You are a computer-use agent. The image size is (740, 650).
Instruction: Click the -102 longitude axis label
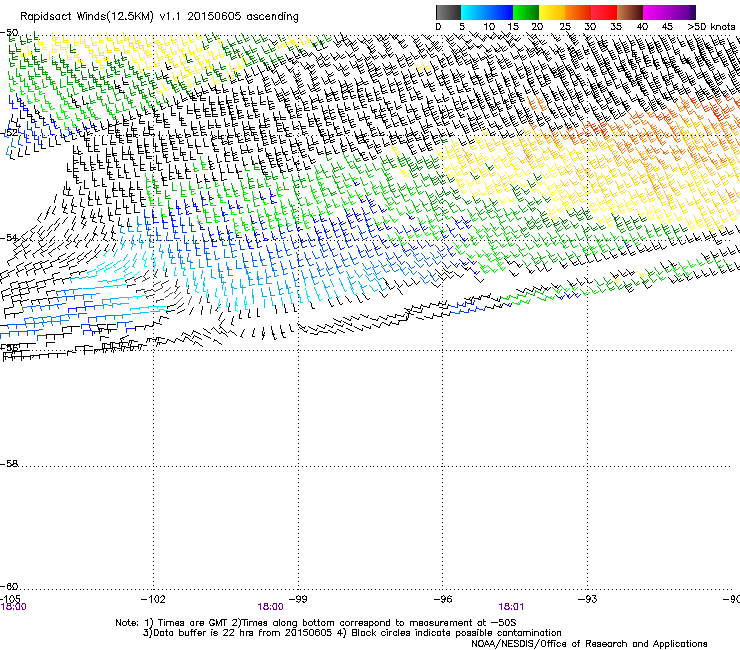(153, 599)
